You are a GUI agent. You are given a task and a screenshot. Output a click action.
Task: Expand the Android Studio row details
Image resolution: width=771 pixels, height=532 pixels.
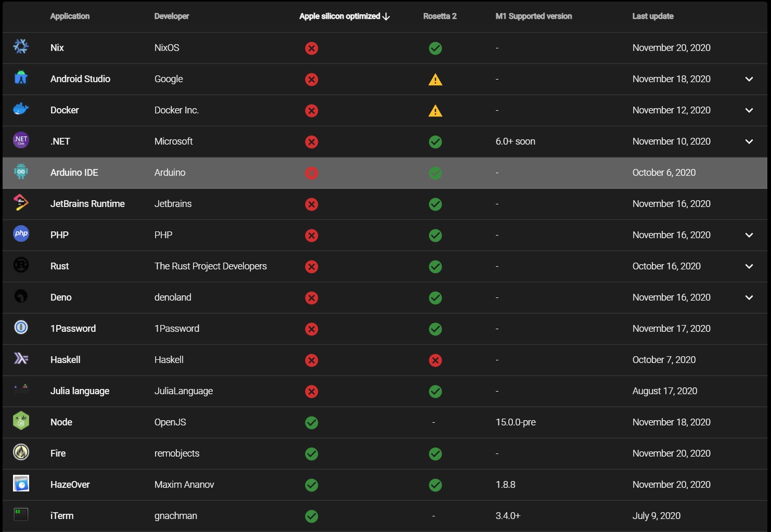click(x=749, y=79)
